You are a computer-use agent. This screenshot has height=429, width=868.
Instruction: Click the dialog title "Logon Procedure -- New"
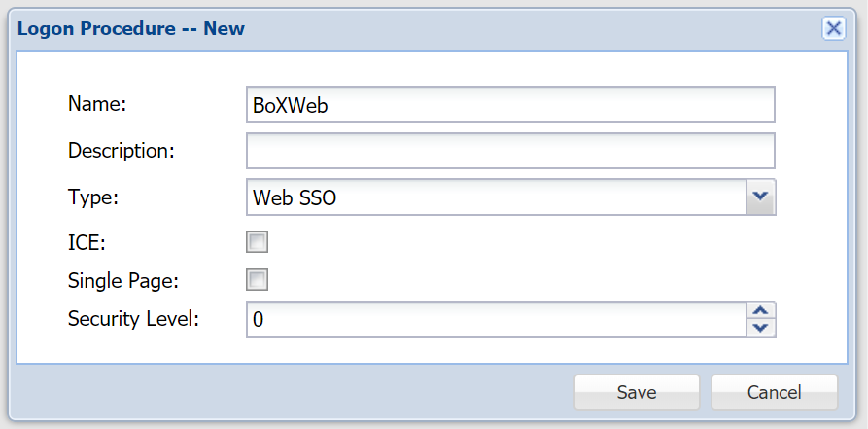click(131, 28)
